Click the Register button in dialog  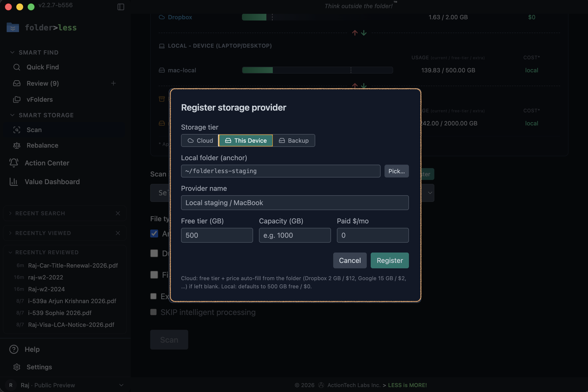[390, 260]
